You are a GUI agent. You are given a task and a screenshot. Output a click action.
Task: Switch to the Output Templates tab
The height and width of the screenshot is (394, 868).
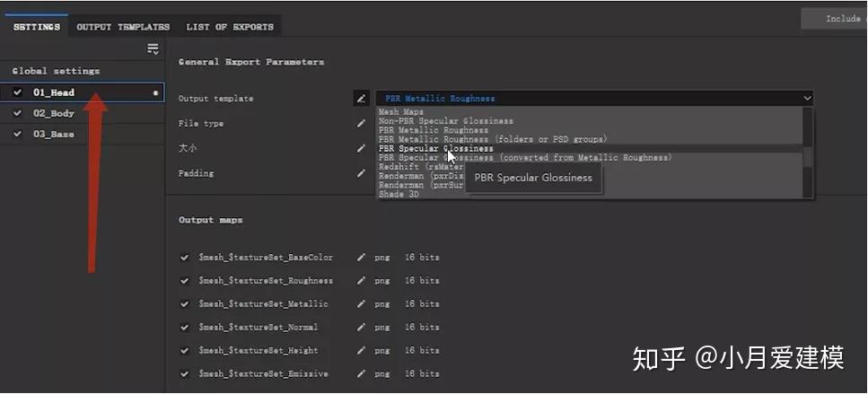pos(123,27)
